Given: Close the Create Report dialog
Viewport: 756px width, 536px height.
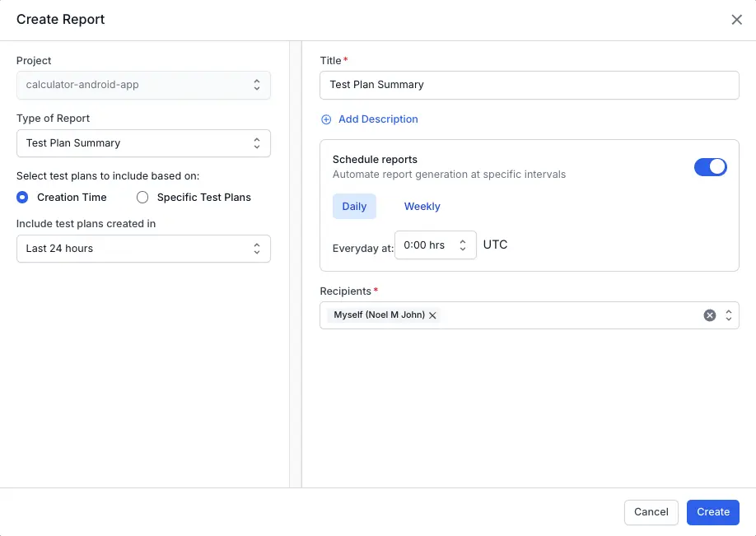Looking at the screenshot, I should click(736, 20).
